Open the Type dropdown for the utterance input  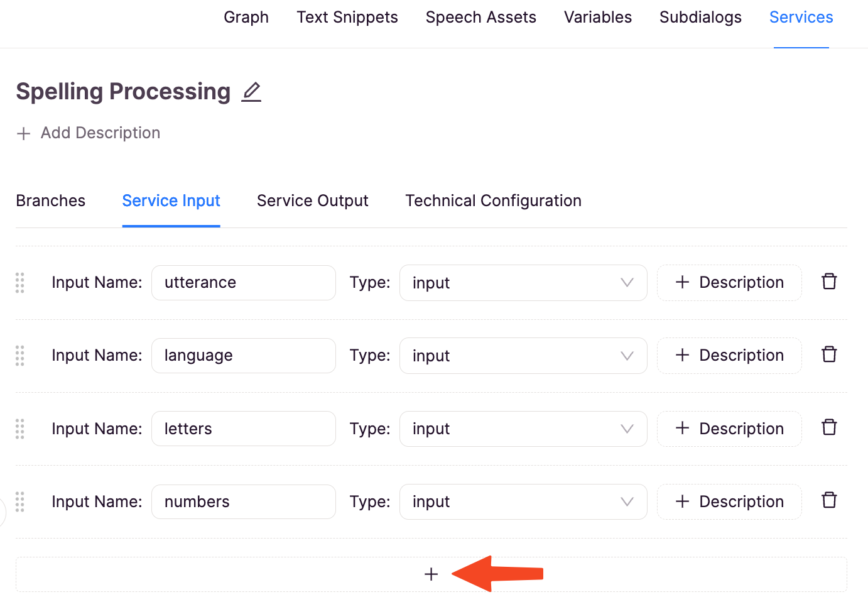523,283
